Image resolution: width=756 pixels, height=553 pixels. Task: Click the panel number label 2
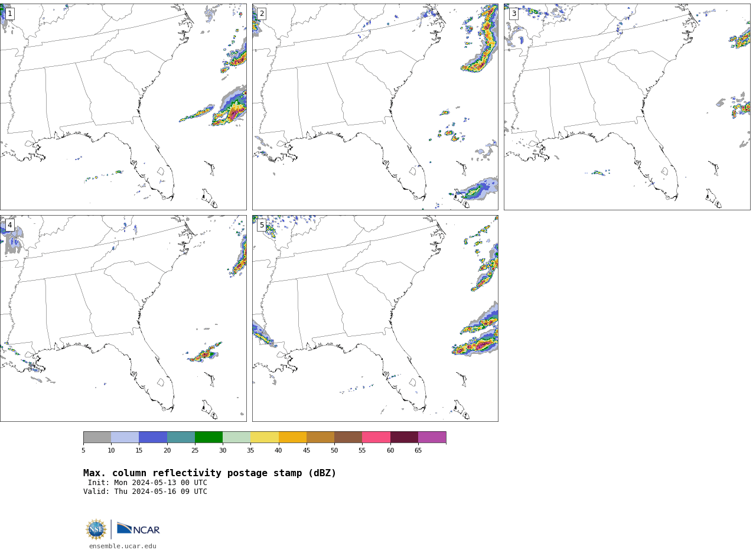click(x=262, y=14)
